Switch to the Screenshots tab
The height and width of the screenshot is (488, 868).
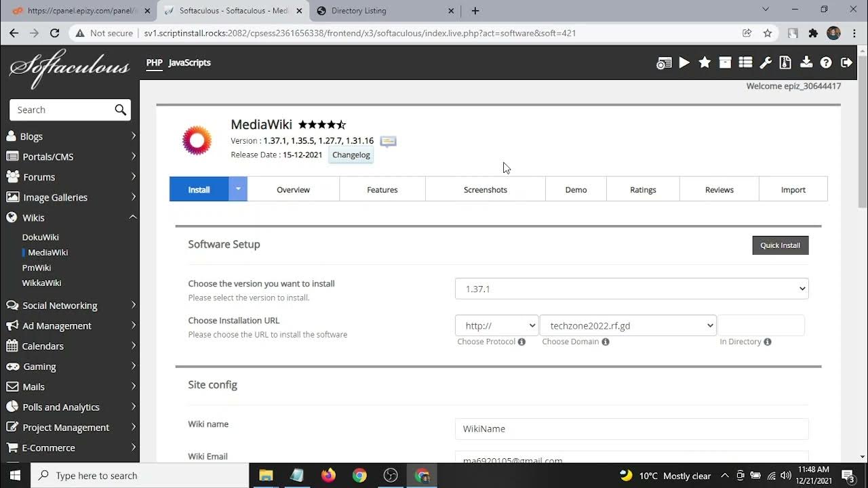coord(486,189)
